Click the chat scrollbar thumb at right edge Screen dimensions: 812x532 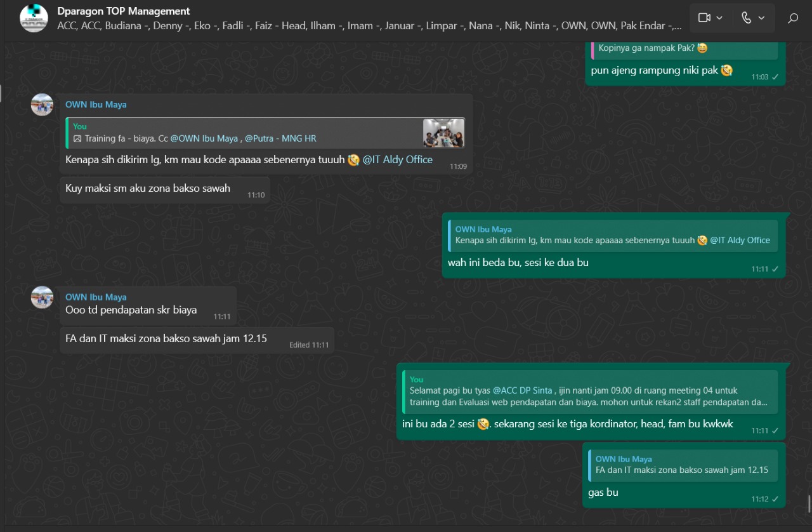(809, 504)
